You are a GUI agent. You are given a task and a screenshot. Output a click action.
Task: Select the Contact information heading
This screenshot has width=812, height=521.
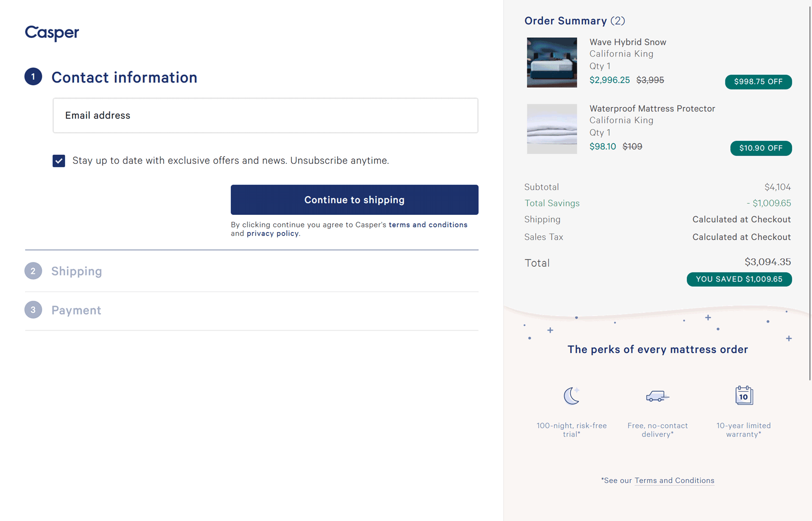[x=124, y=77]
